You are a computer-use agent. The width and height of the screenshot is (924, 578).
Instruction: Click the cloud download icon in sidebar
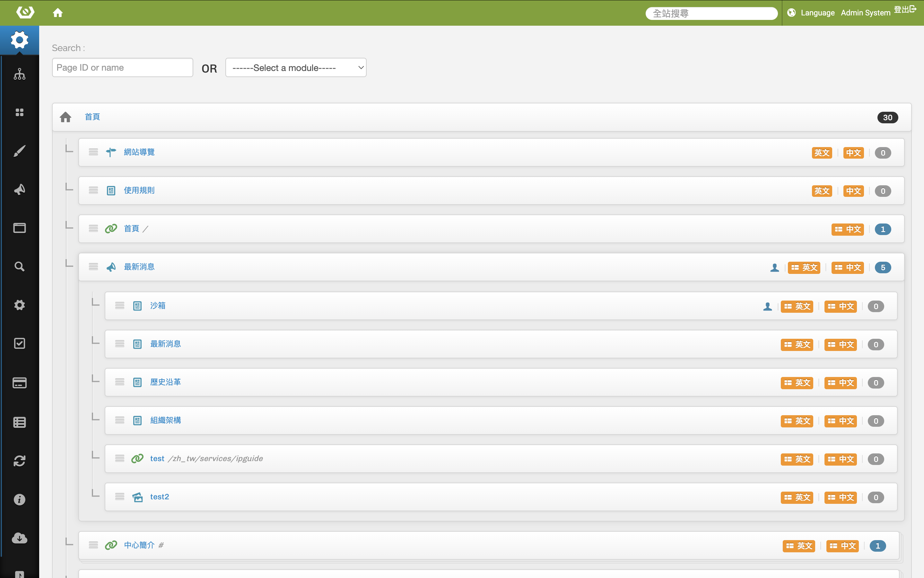point(20,538)
